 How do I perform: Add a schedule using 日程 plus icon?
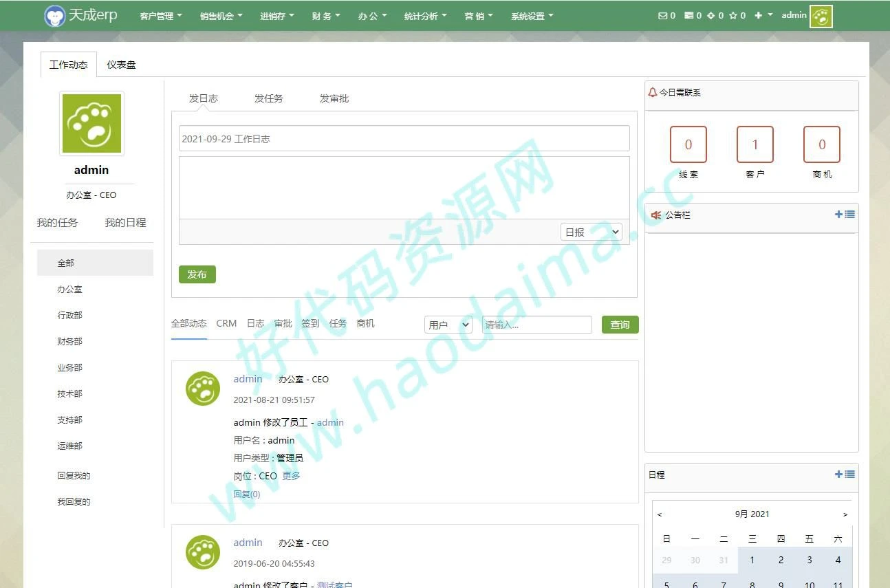coord(838,475)
